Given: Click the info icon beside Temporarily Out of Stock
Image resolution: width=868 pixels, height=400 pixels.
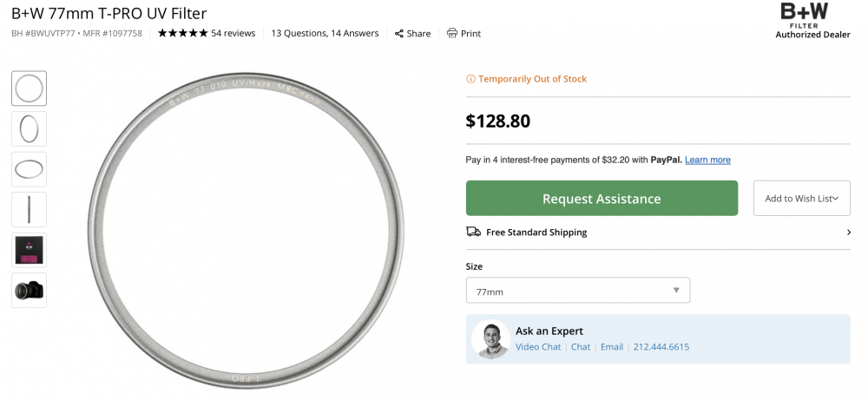Looking at the screenshot, I should pos(470,79).
